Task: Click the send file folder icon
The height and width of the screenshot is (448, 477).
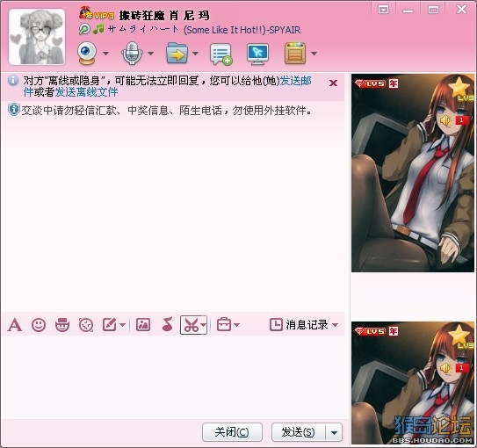Action: coord(177,54)
